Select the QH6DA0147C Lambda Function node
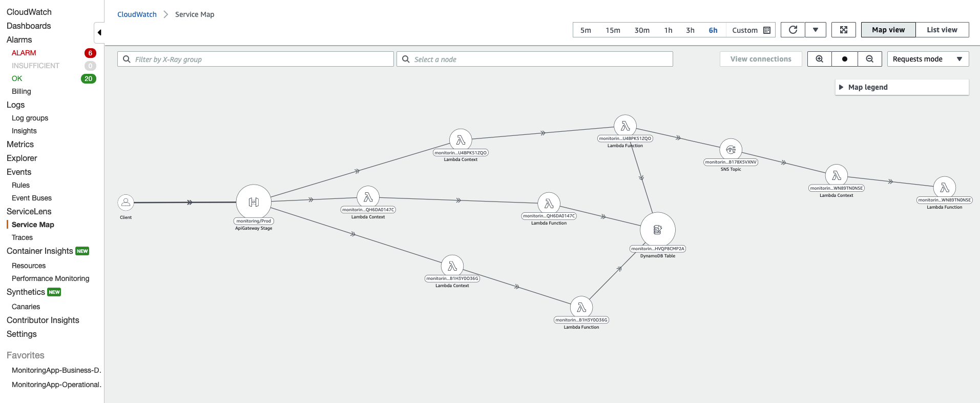 pyautogui.click(x=549, y=204)
